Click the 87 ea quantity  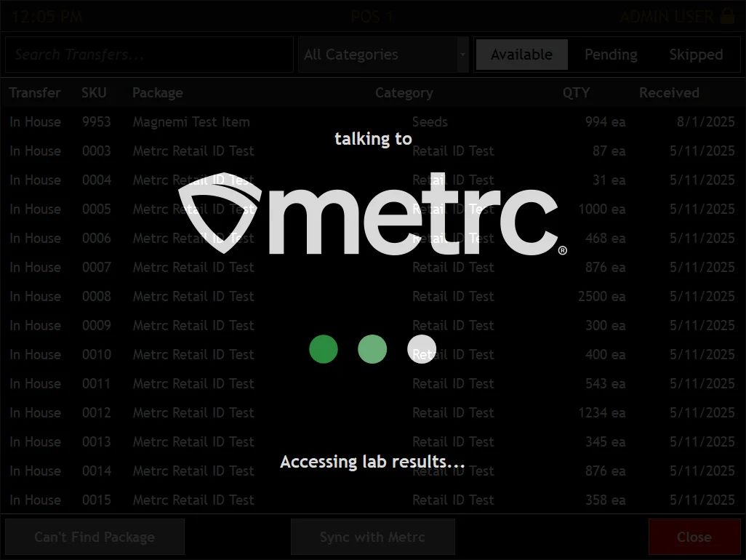(609, 151)
